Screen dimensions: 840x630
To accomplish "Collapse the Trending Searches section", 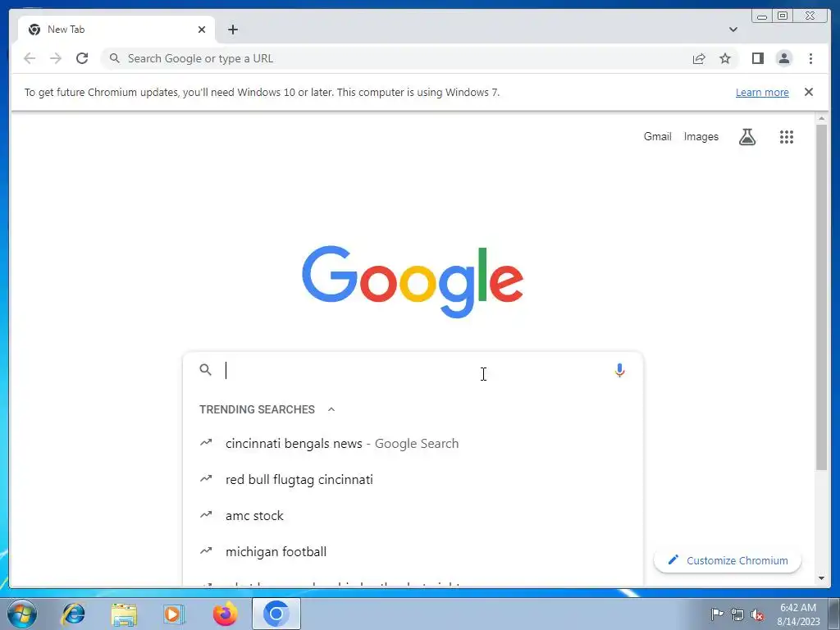I will tap(331, 409).
